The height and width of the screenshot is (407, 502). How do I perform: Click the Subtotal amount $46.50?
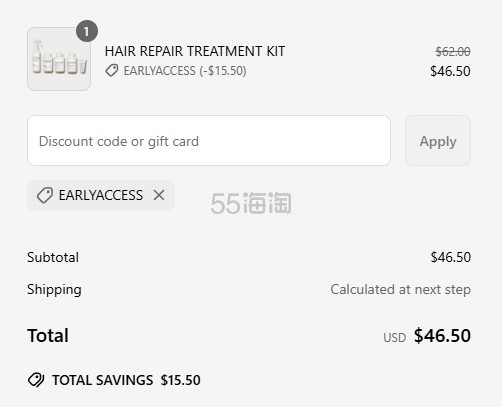(451, 257)
